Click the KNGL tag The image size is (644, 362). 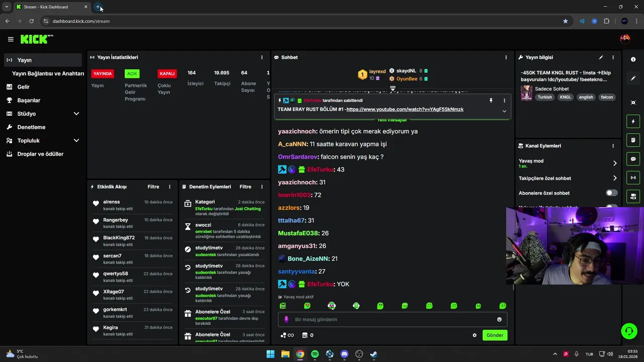point(566,97)
